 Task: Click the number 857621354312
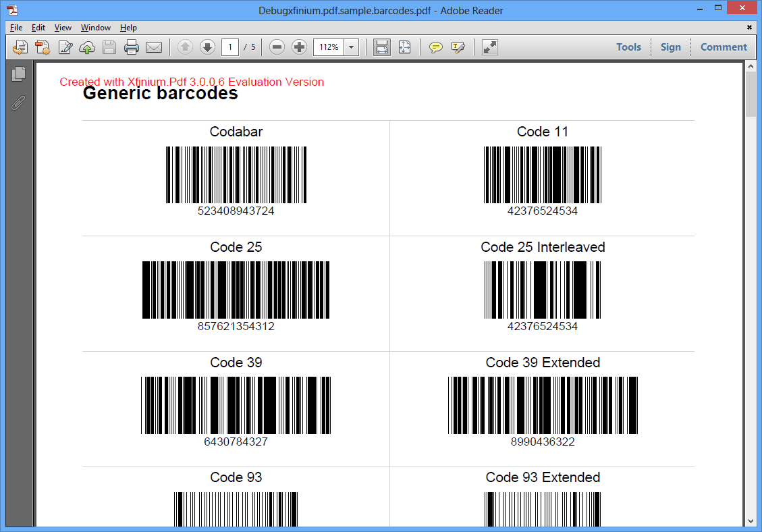point(236,326)
